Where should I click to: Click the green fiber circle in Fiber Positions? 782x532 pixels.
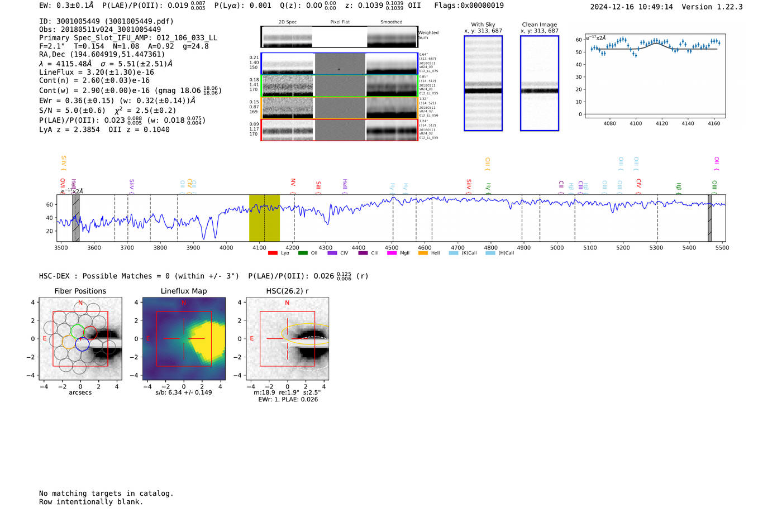[78, 332]
